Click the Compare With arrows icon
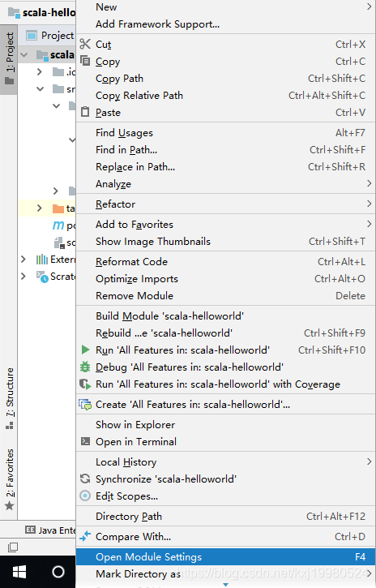 tap(85, 536)
